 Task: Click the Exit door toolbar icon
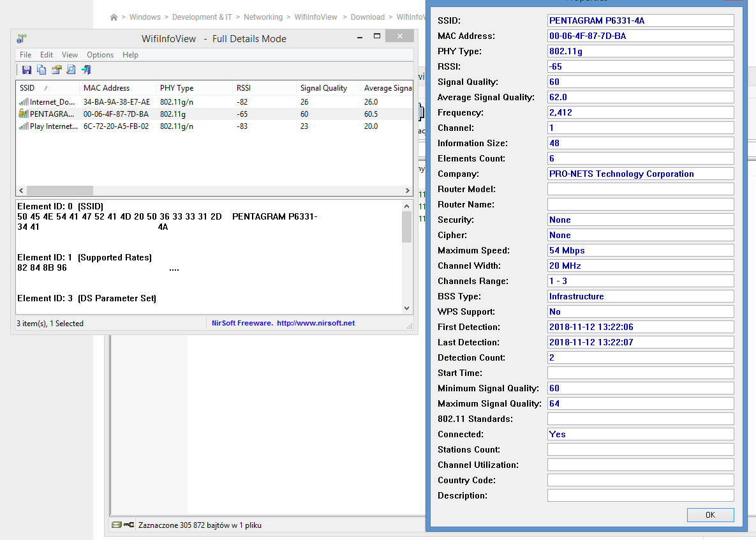pyautogui.click(x=86, y=70)
